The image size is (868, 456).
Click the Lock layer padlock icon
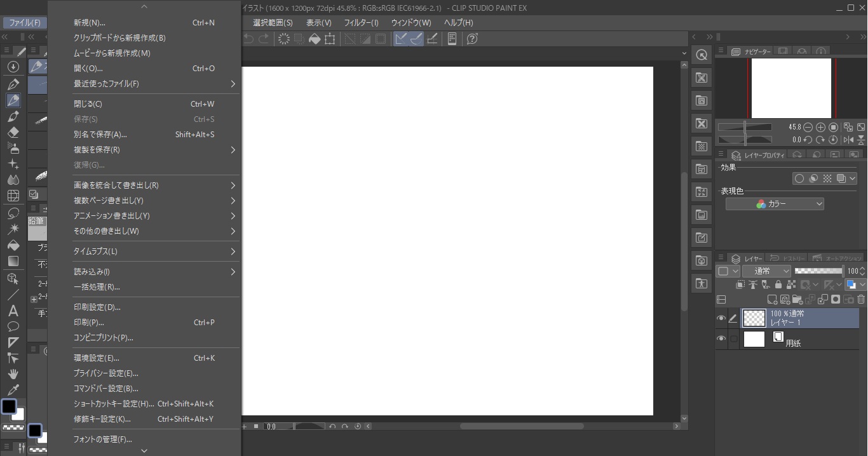(778, 285)
